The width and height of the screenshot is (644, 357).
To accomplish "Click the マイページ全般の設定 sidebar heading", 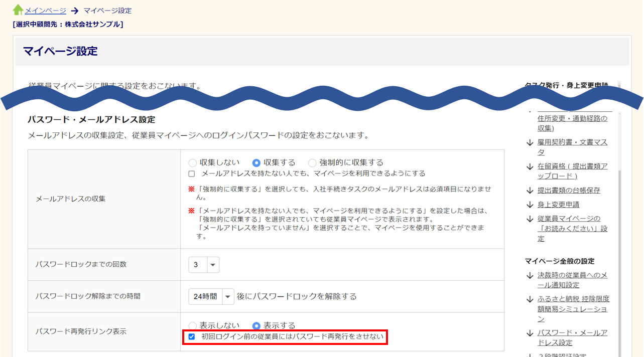I will pyautogui.click(x=560, y=261).
